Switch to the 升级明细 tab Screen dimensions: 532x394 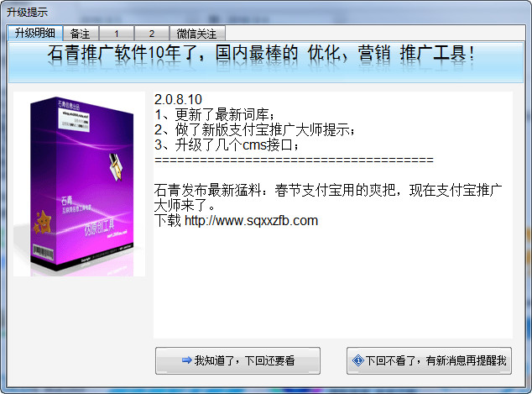35,33
